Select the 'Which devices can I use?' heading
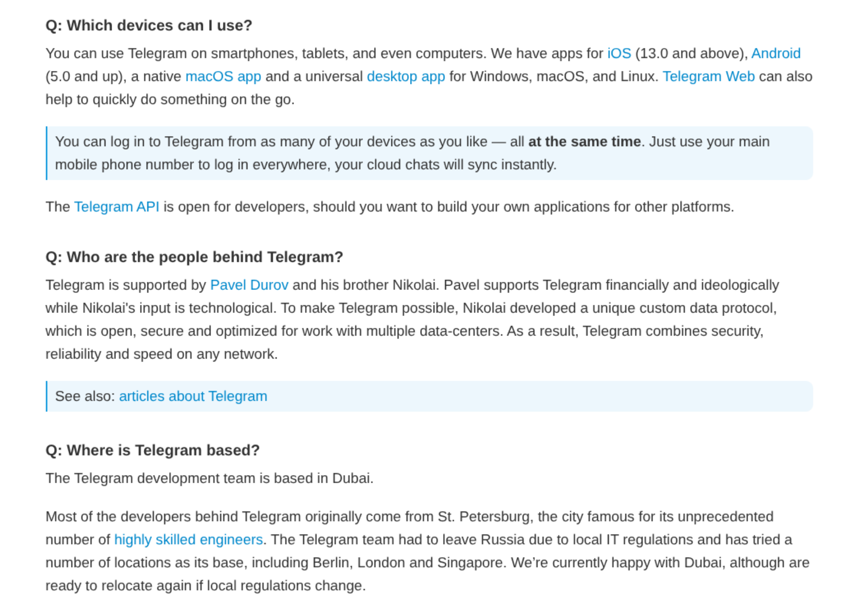868x603 pixels. point(149,25)
